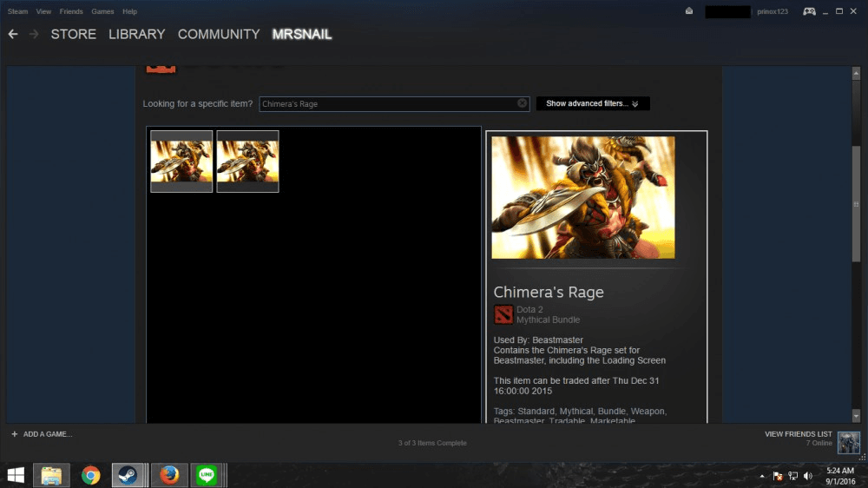
Task: Open the volume speaker icon
Action: click(807, 477)
